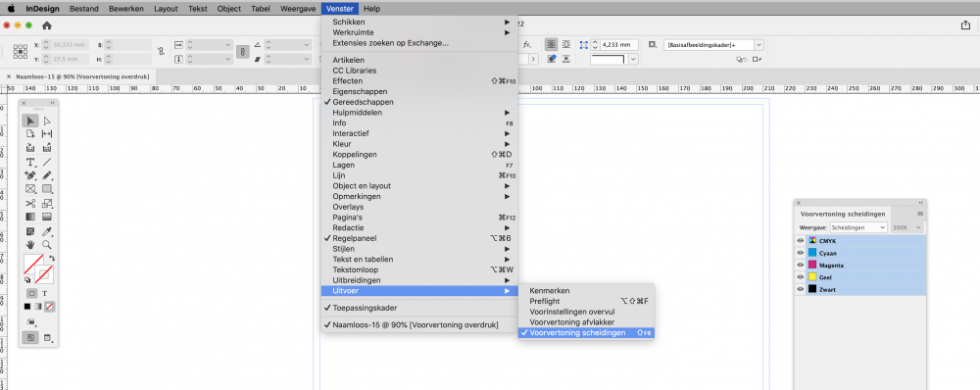Apply Color black swatch in toolbox
980x390 pixels.
(x=26, y=307)
